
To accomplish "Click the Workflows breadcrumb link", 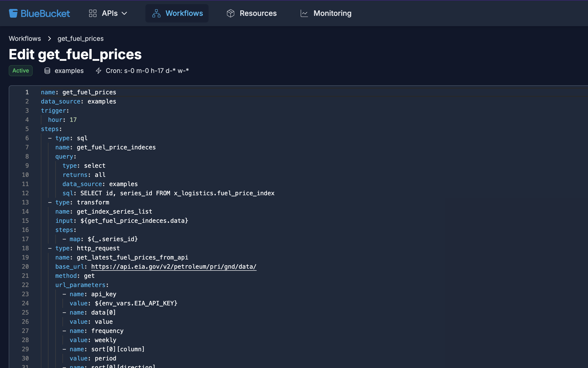I will (x=25, y=39).
